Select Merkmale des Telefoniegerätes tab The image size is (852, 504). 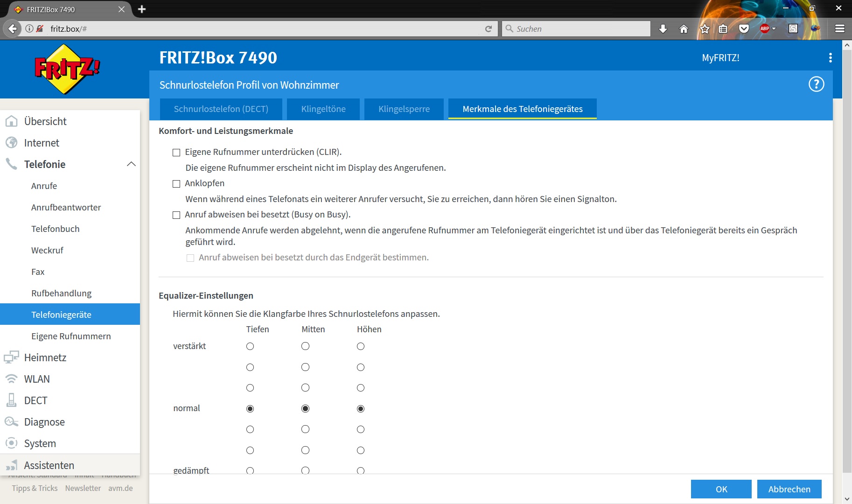523,109
